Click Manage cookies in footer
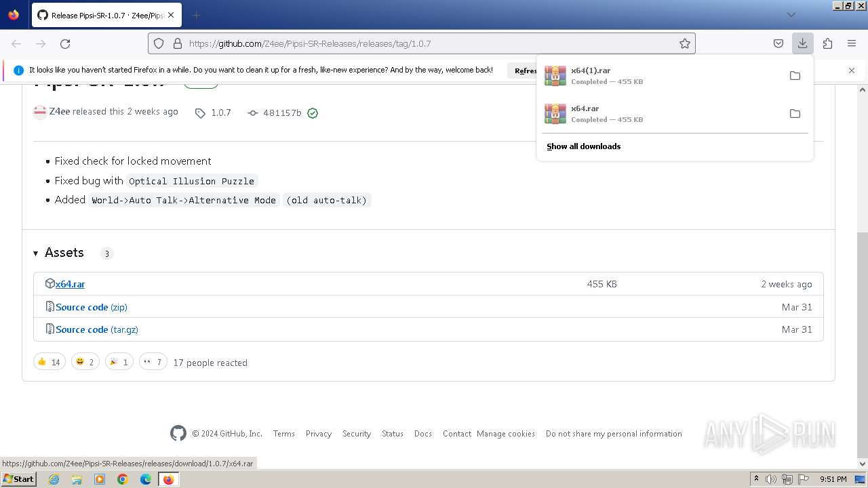Image resolution: width=868 pixels, height=488 pixels. click(506, 434)
